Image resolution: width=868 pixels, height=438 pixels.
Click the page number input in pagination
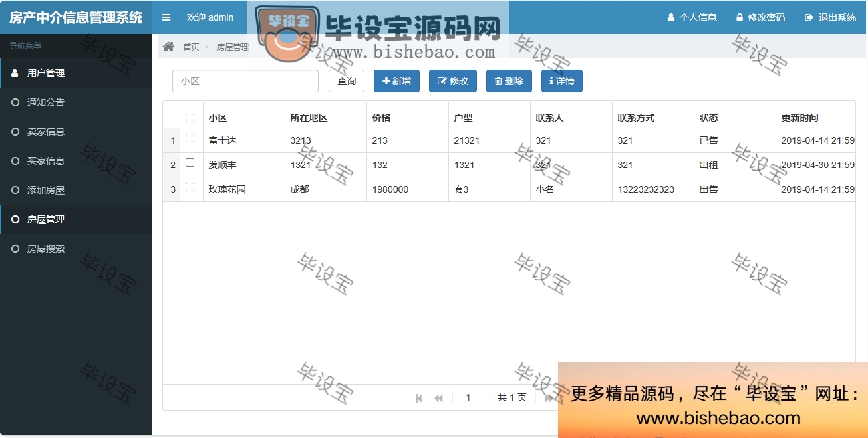[x=474, y=397]
